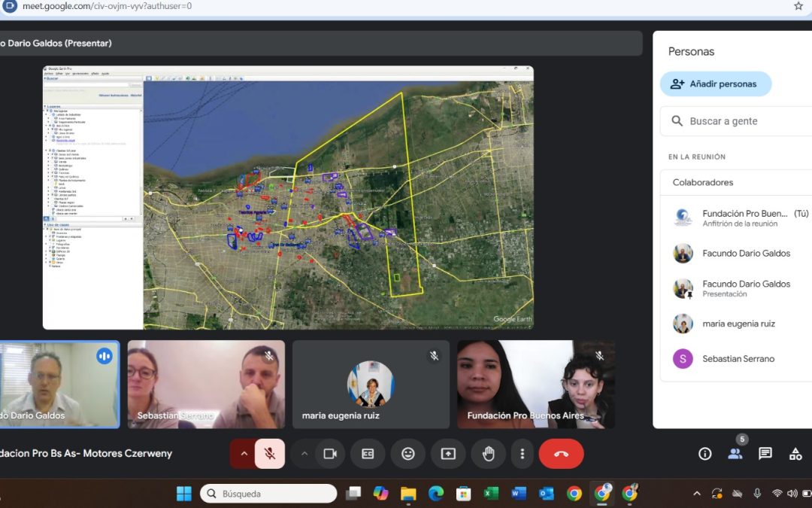The width and height of the screenshot is (812, 508).
Task: Unmute the microphone
Action: click(x=269, y=454)
